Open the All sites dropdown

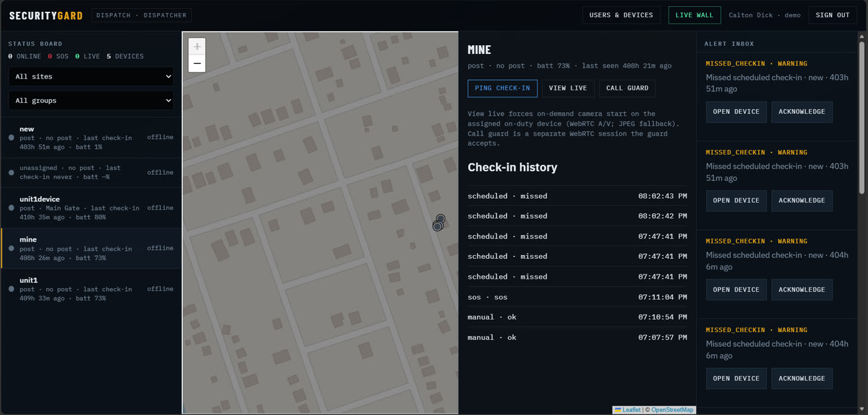coord(91,77)
